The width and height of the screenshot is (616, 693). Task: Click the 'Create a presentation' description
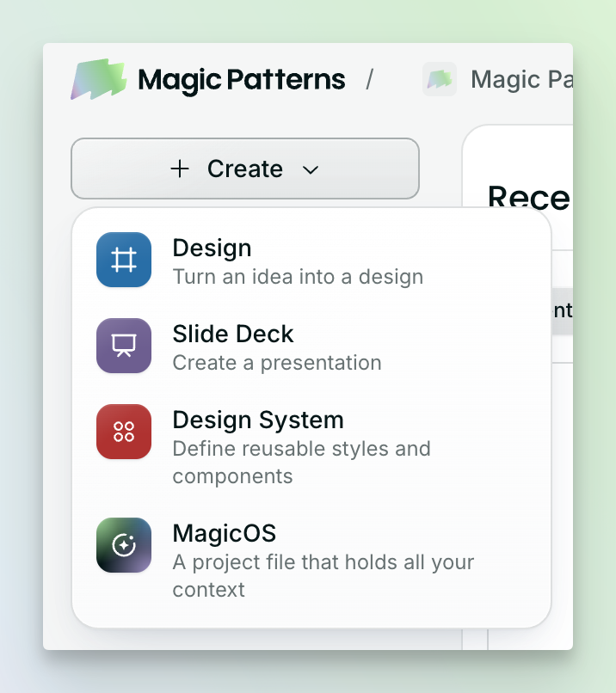277,363
